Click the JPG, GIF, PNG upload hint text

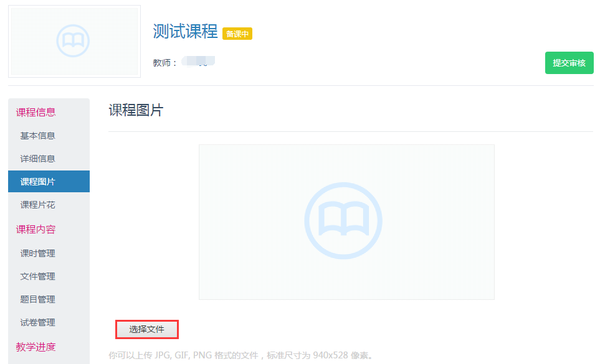(x=240, y=356)
